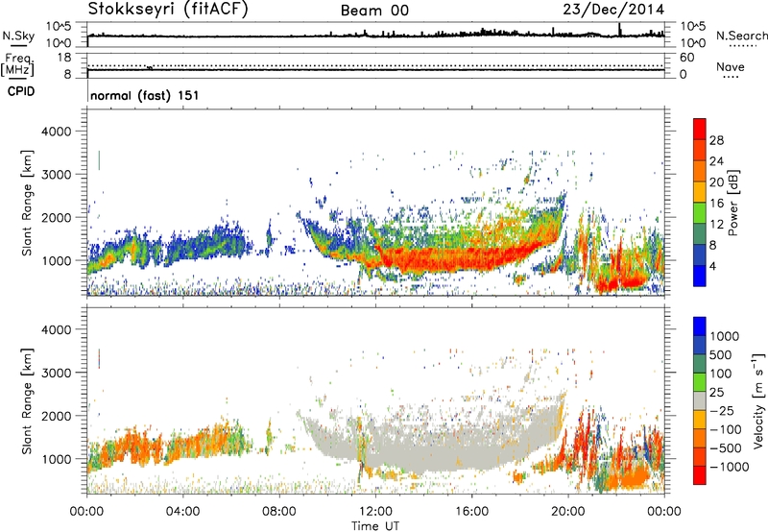
Task: Click the 'Beam 00' label
Action: point(374,11)
